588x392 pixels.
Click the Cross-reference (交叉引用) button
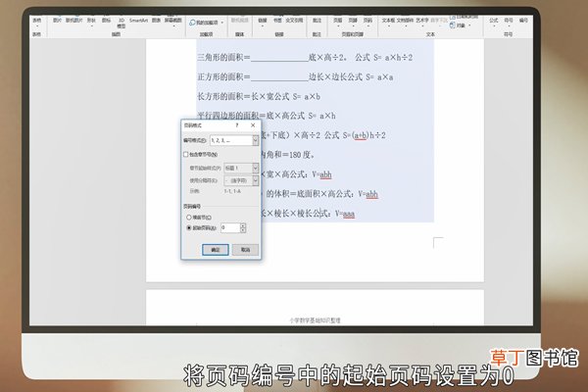[x=294, y=21]
